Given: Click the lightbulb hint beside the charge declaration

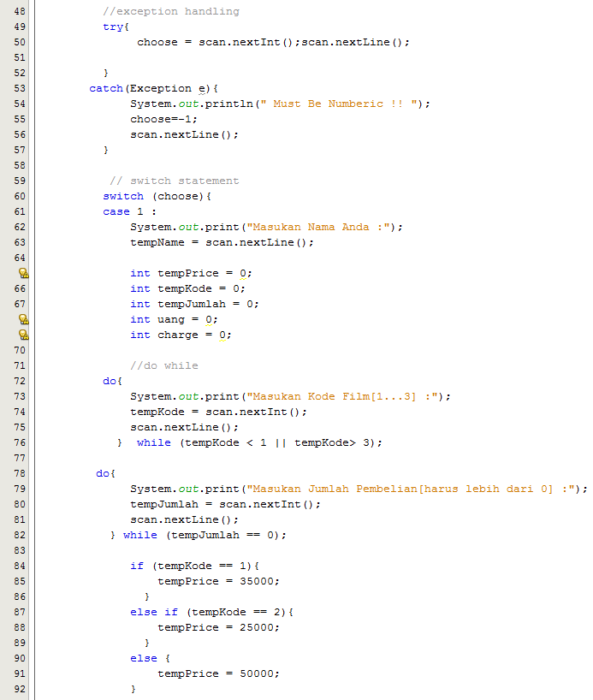Looking at the screenshot, I should tap(24, 335).
